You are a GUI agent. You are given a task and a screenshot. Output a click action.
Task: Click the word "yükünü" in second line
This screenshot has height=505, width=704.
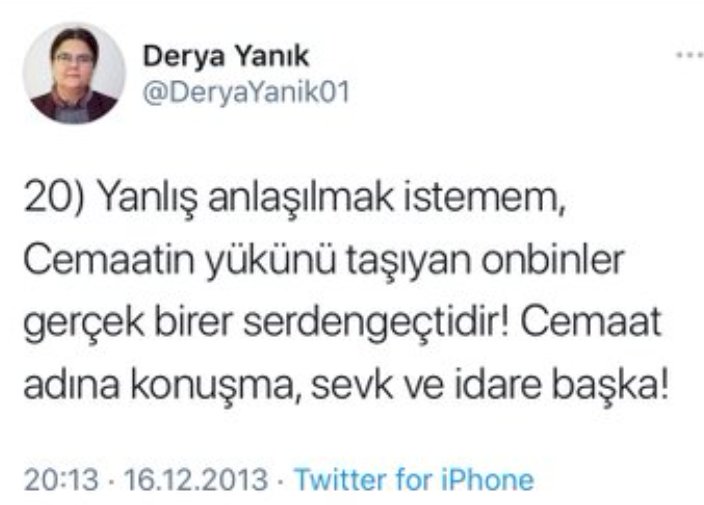click(271, 261)
